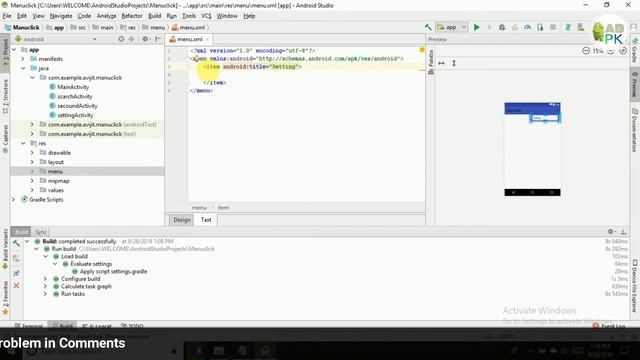Close the menu.xml editor tab

(207, 39)
